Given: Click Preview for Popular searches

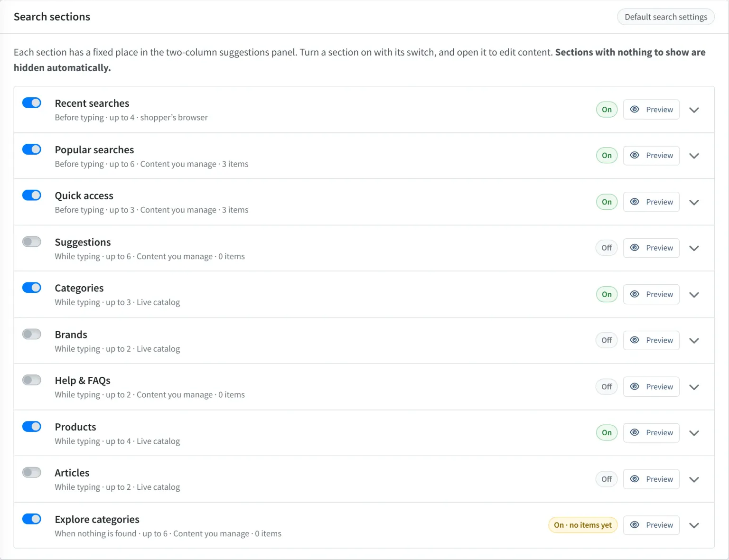Looking at the screenshot, I should pos(651,156).
